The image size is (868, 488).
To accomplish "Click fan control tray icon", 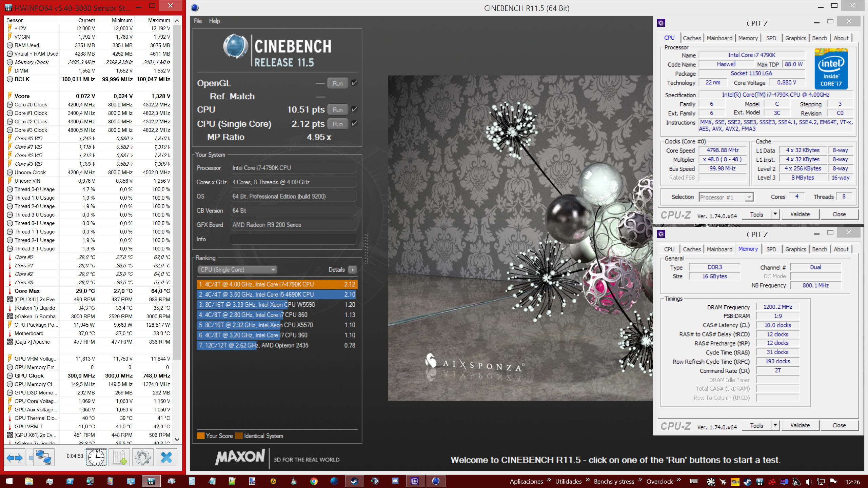I will [711, 482].
